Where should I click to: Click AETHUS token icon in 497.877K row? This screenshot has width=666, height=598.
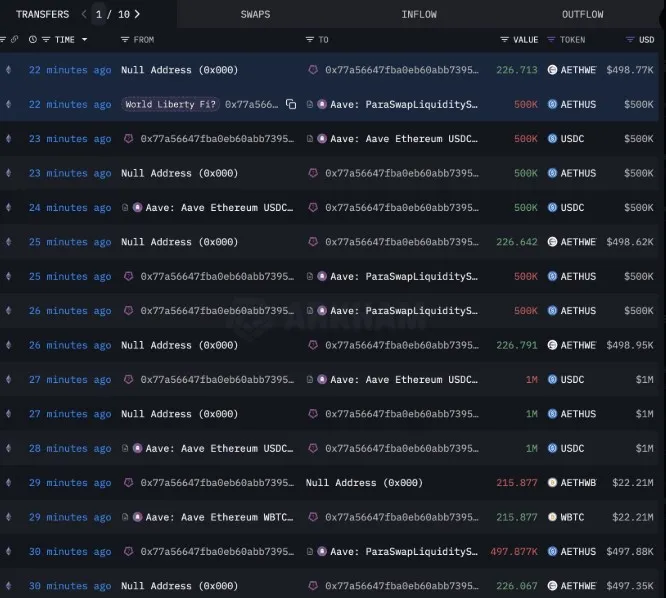pos(552,551)
